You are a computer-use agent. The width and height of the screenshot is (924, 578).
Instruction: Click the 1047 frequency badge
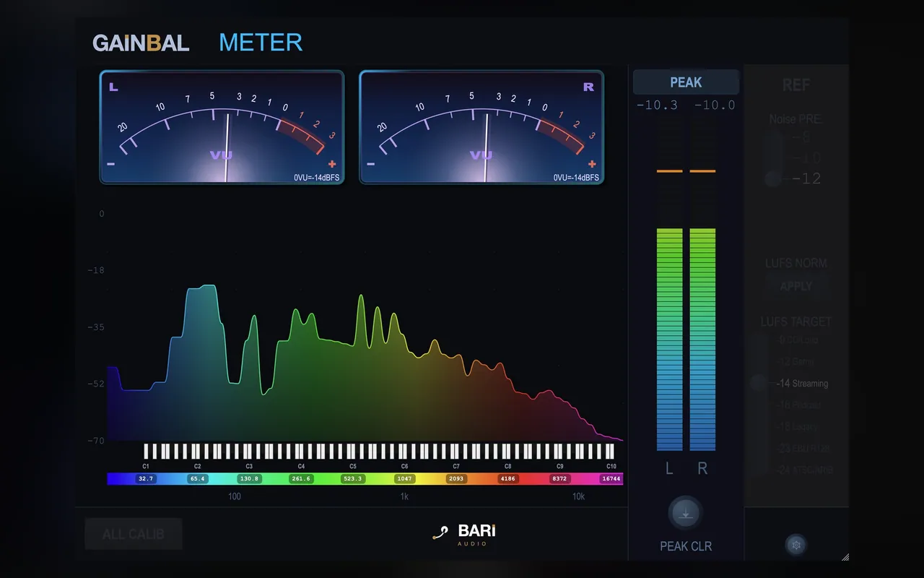click(x=404, y=479)
